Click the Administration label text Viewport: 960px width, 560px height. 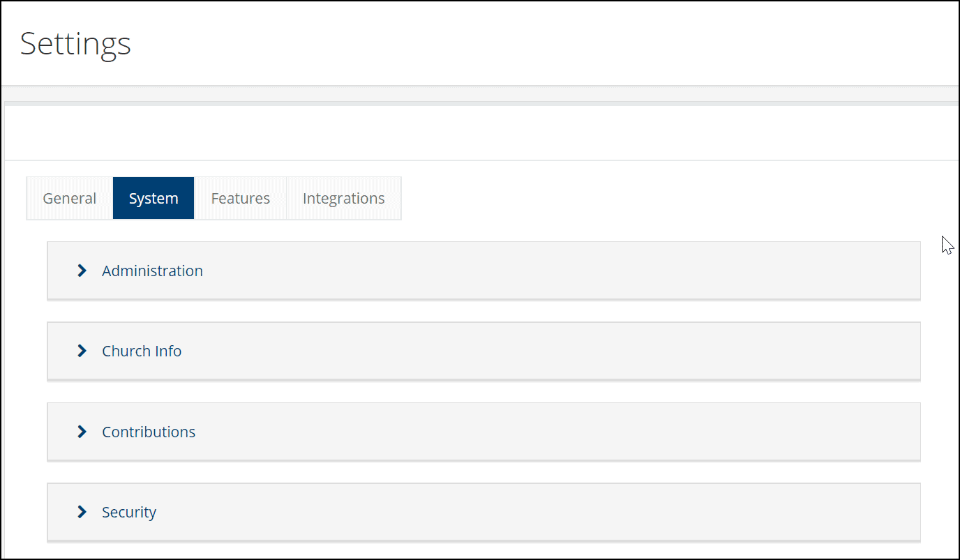click(x=152, y=271)
